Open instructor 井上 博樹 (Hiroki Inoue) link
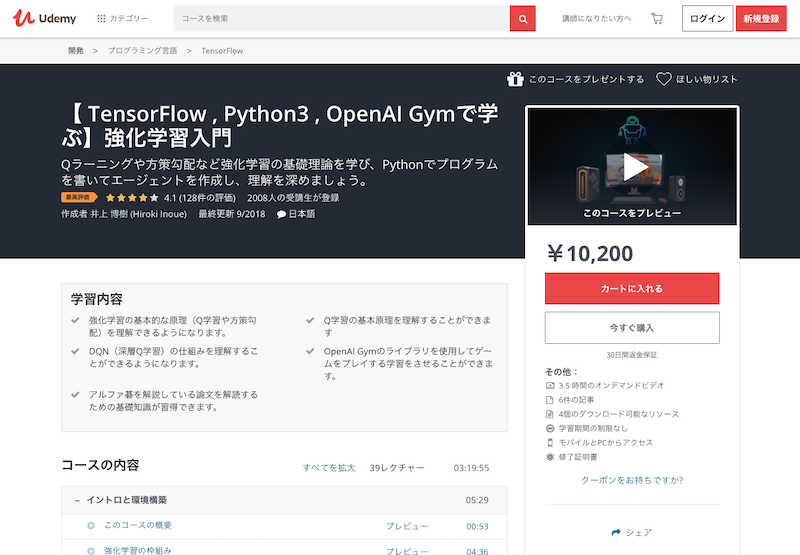 138,214
